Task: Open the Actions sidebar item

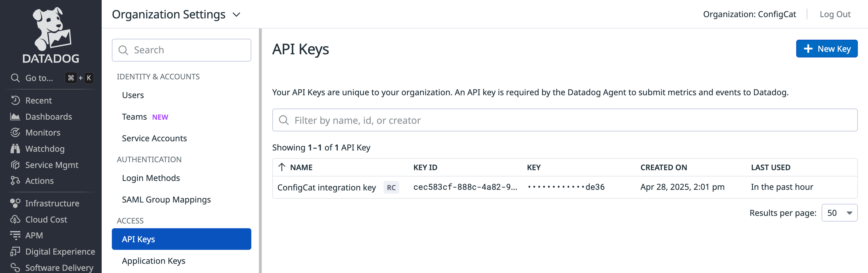Action: 40,181
